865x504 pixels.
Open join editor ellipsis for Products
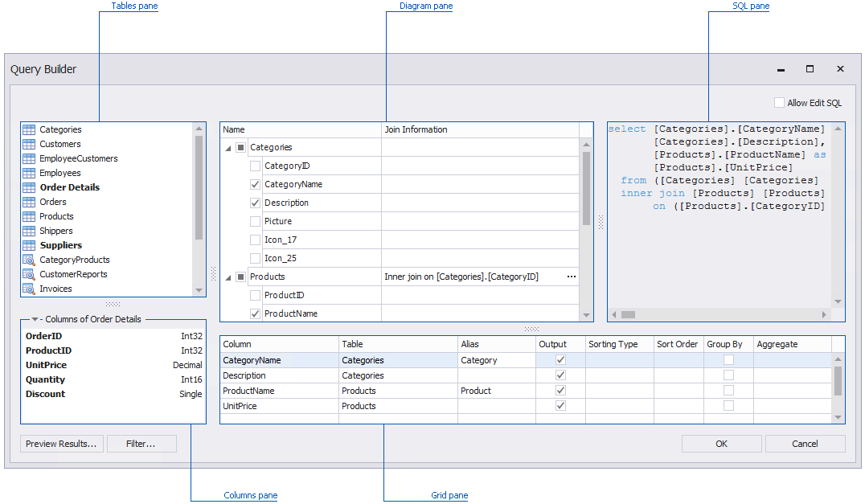point(572,277)
